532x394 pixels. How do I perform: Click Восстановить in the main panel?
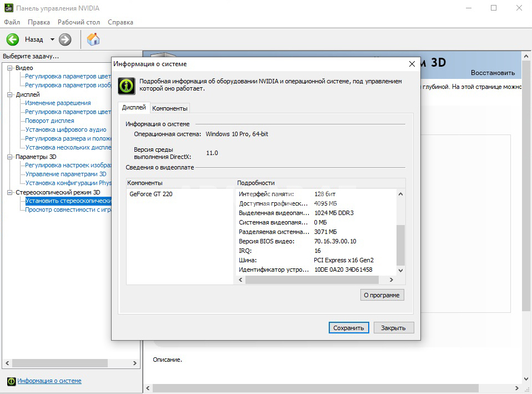pyautogui.click(x=493, y=73)
